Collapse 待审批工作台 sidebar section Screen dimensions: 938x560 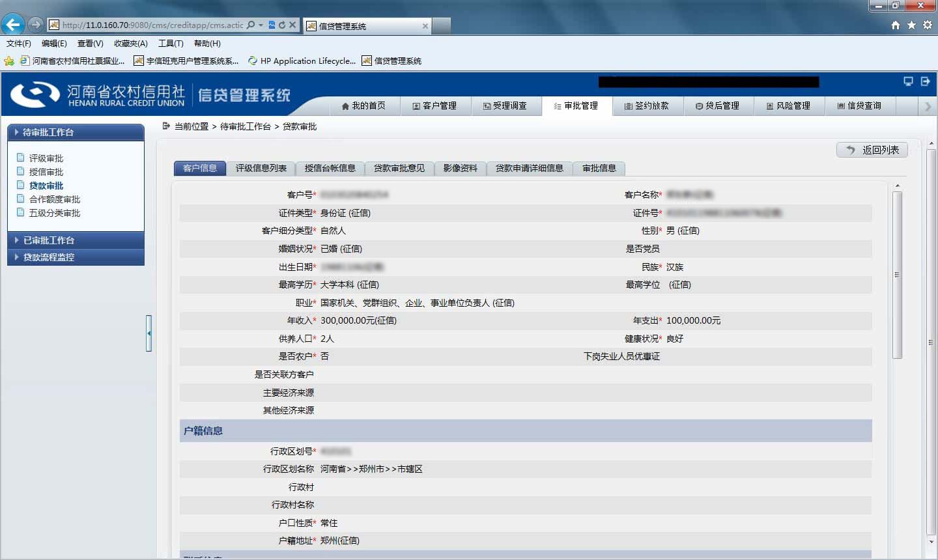coord(76,132)
